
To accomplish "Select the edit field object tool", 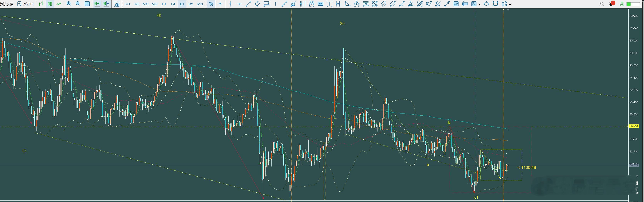I will pos(465,4).
